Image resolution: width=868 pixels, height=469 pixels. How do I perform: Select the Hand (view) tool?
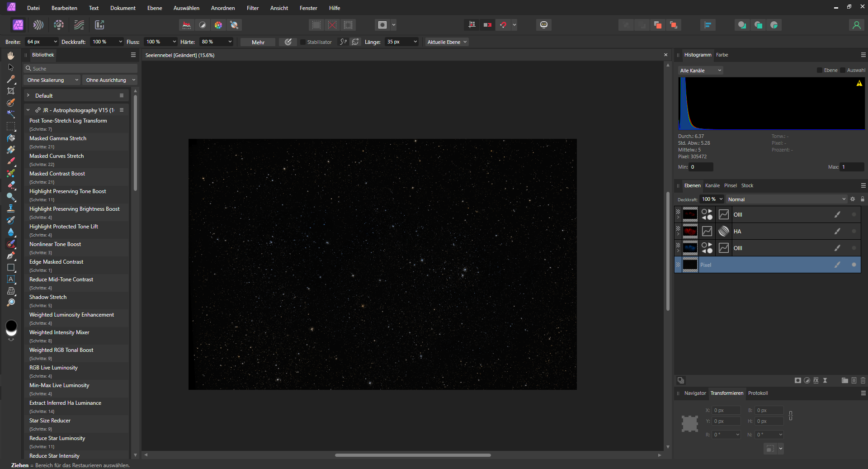(11, 56)
